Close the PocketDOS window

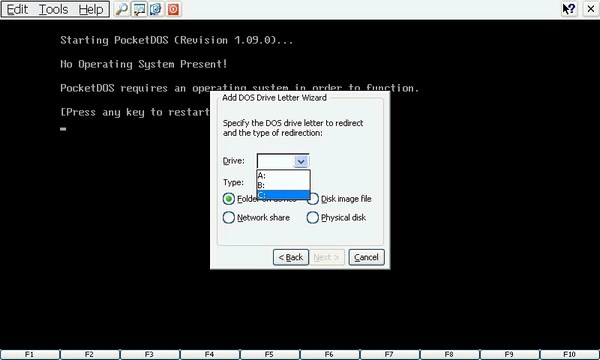[591, 8]
